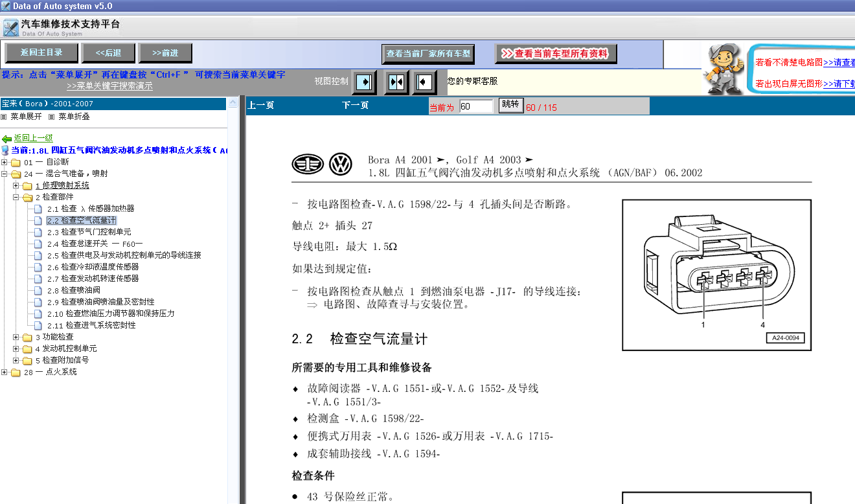Click the 当前:1.8L 四缸五气阀汽油发动机 heading
Viewport: 855px width, 504px height.
(x=119, y=150)
